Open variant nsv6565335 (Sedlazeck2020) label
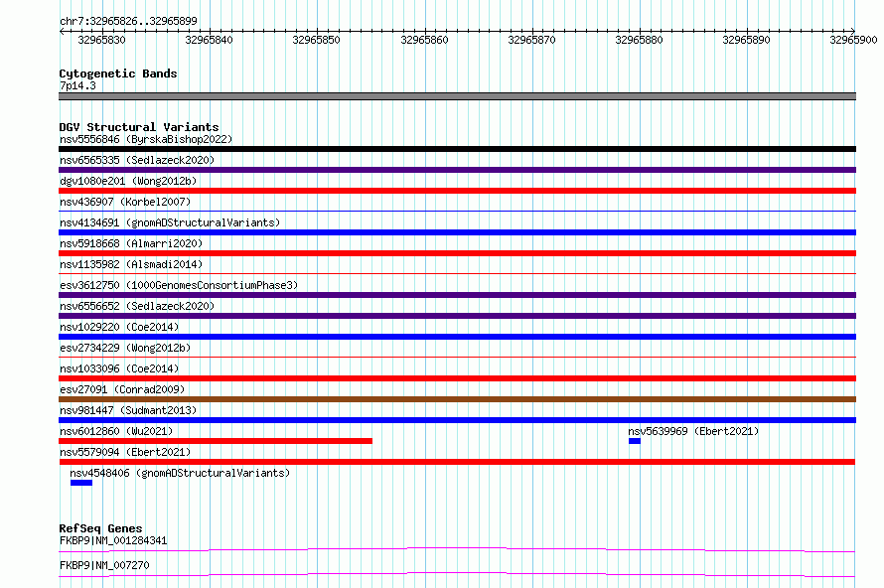This screenshot has height=588, width=884. pyautogui.click(x=137, y=160)
